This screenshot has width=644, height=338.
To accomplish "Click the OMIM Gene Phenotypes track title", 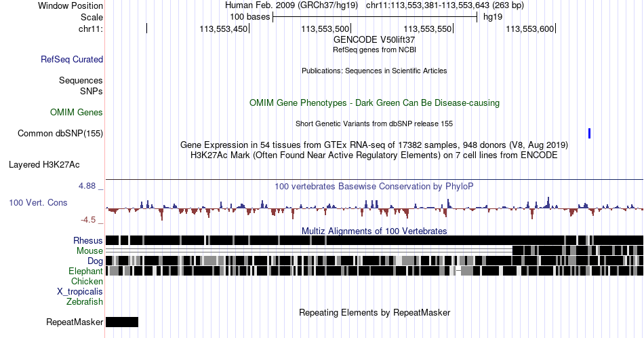I will click(374, 102).
